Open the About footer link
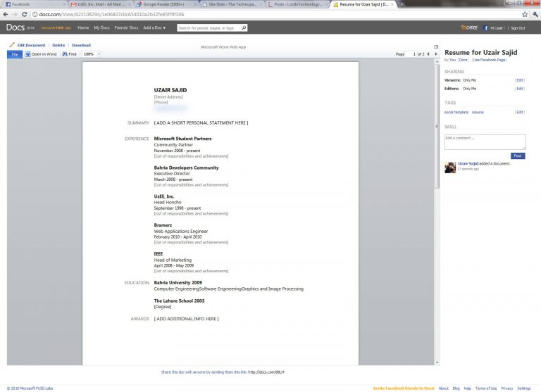Image resolution: width=541 pixels, height=392 pixels. click(x=443, y=388)
